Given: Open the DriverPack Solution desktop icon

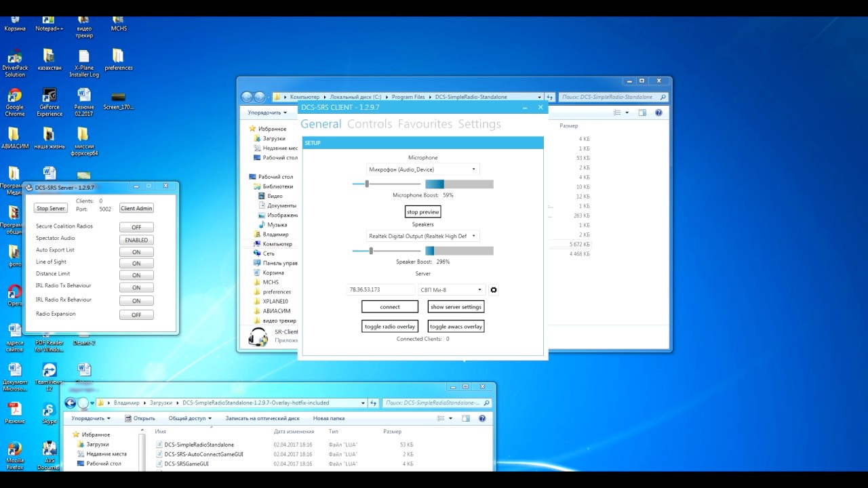Looking at the screenshot, I should tap(14, 62).
